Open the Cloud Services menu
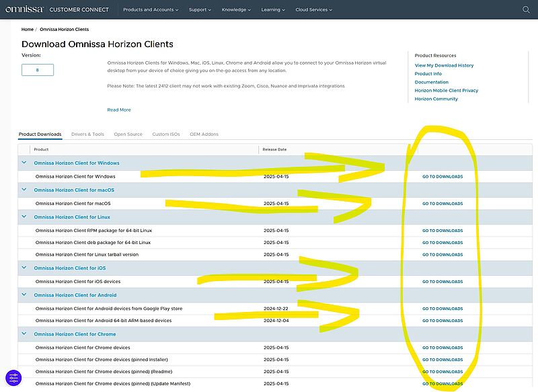Viewport: 538px width, 392px height. (x=313, y=9)
